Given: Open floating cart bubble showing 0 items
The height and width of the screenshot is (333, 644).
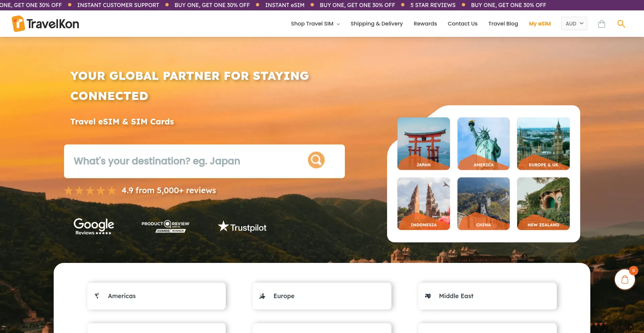Looking at the screenshot, I should 625,279.
